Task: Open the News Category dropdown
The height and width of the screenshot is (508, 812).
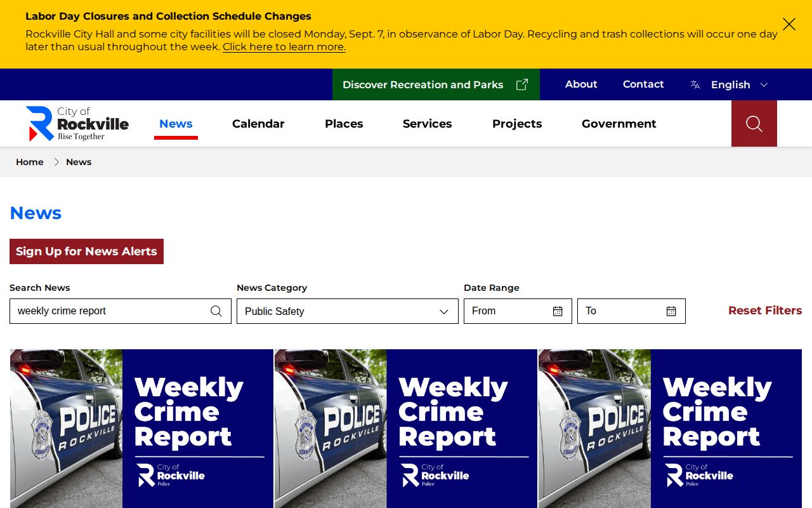Action: (x=348, y=311)
